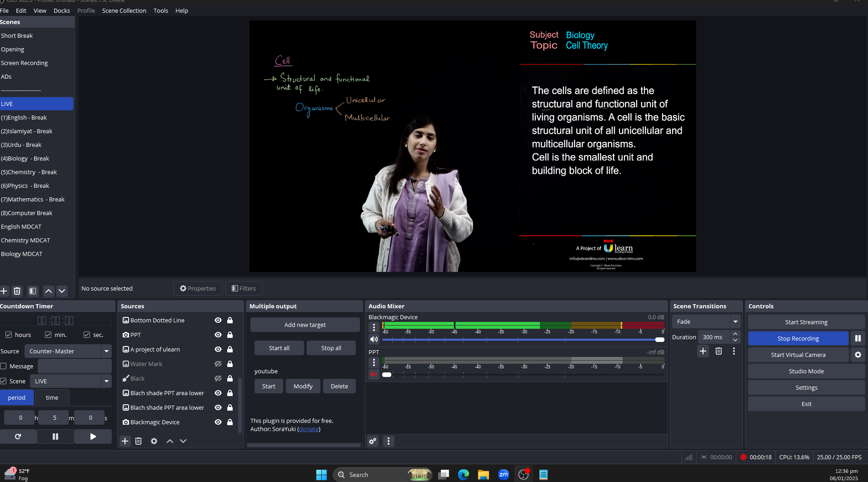Open Zoom from the taskbar

[504, 475]
